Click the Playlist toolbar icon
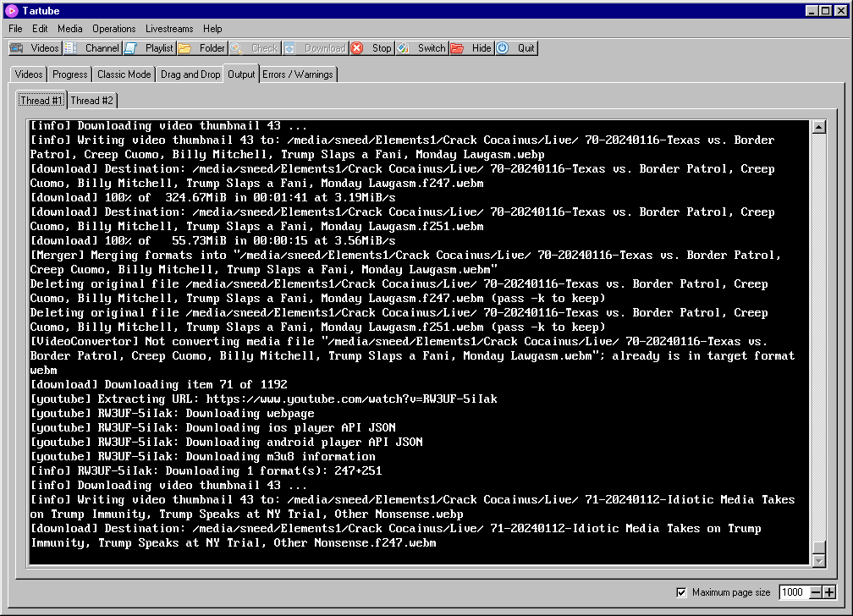 tap(130, 48)
